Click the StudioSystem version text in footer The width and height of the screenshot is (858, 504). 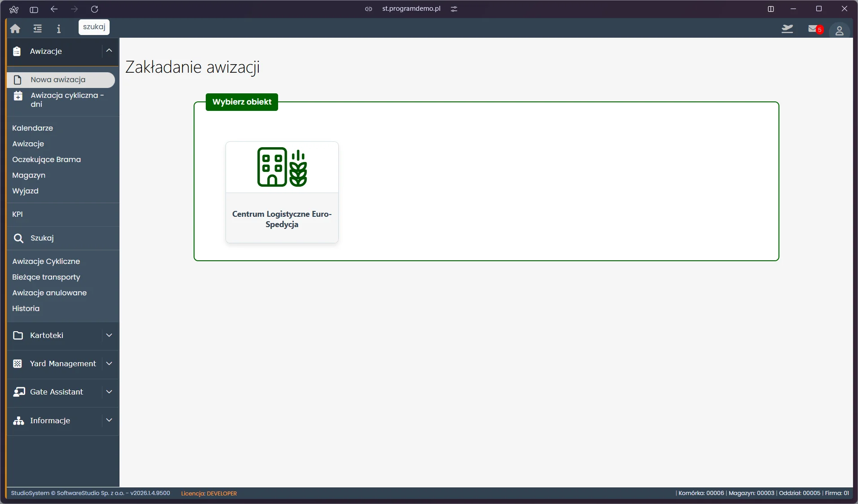(90, 493)
